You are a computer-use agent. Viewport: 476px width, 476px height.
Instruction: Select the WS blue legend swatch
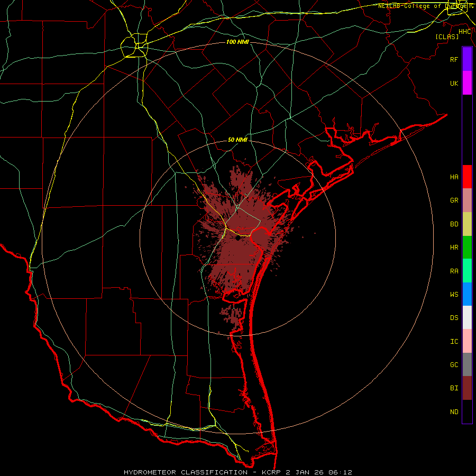(x=467, y=294)
